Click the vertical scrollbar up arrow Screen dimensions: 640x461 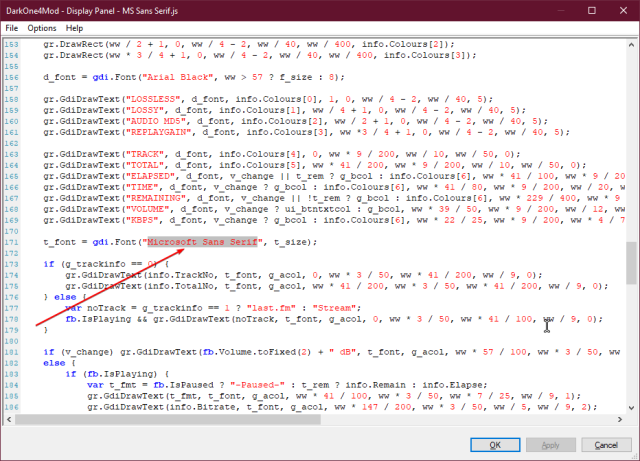pyautogui.click(x=631, y=45)
